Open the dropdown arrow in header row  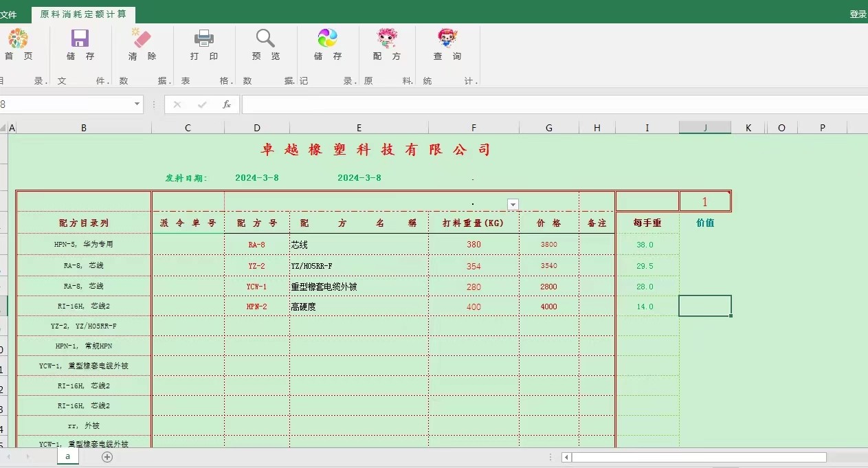click(513, 204)
